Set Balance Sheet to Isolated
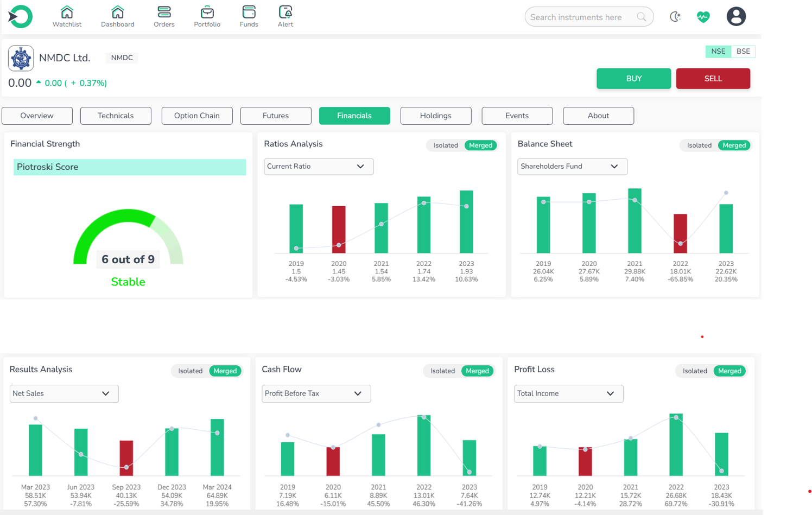 (x=699, y=145)
